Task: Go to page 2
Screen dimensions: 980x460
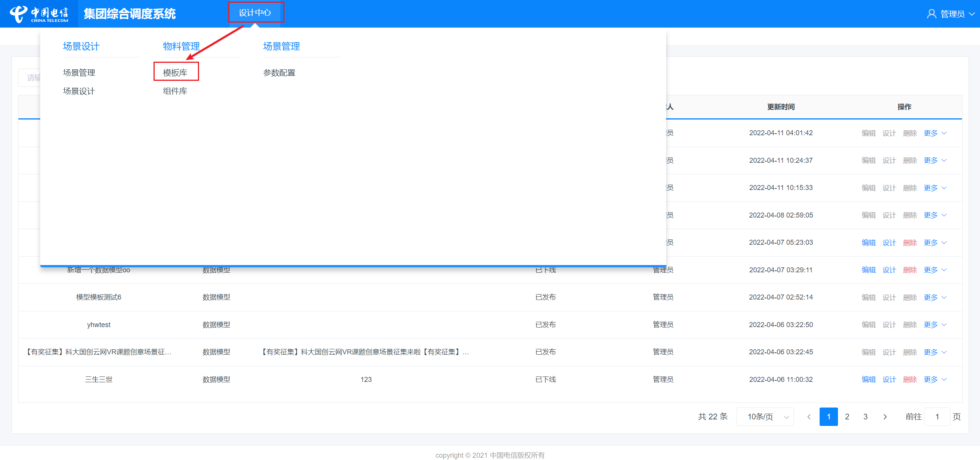Action: coord(847,417)
